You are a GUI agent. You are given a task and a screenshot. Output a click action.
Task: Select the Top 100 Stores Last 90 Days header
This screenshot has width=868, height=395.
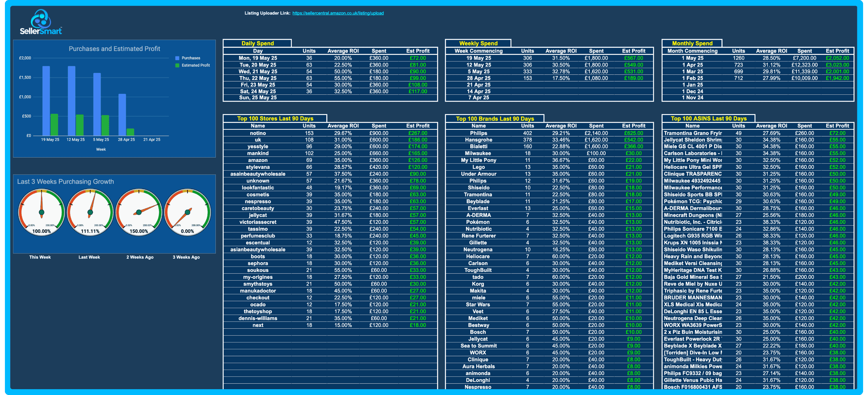click(275, 118)
